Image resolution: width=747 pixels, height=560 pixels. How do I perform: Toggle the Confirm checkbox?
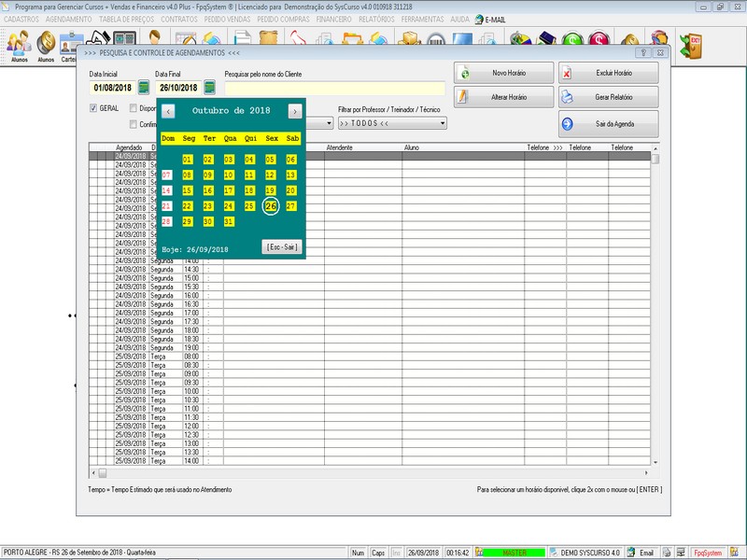click(x=134, y=124)
